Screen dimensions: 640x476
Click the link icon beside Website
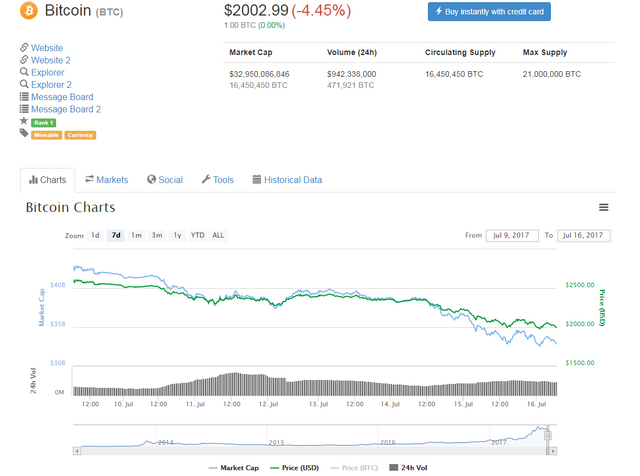[x=24, y=47]
